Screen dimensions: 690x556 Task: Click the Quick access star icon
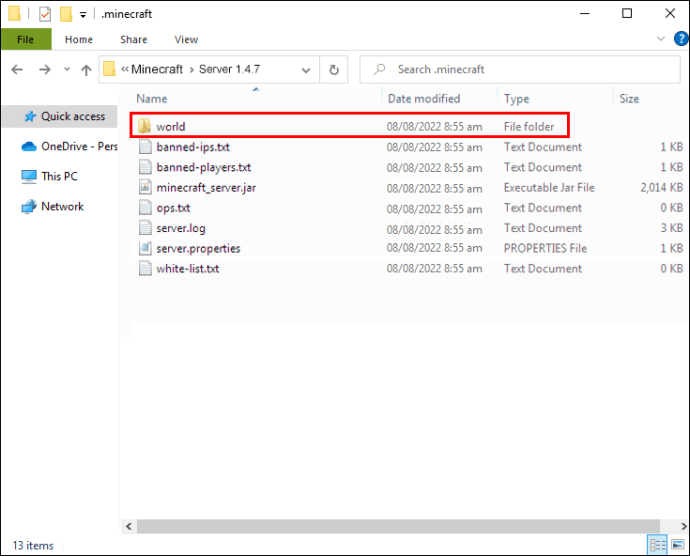click(x=30, y=117)
